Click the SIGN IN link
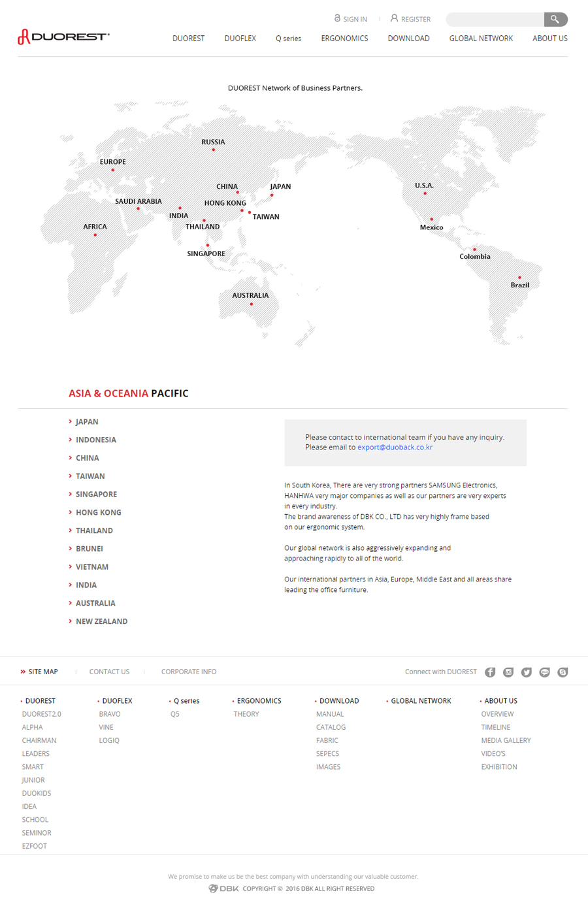The height and width of the screenshot is (912, 588). pos(355,19)
